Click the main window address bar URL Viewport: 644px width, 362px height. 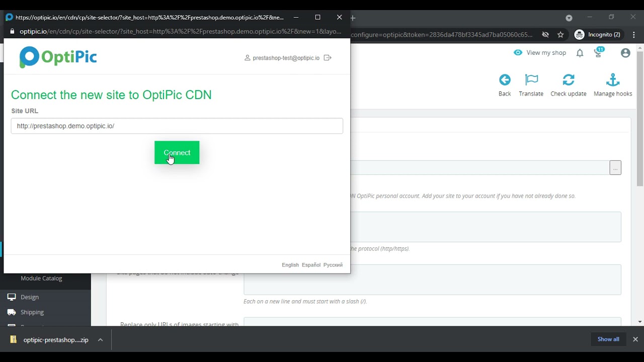point(441,35)
